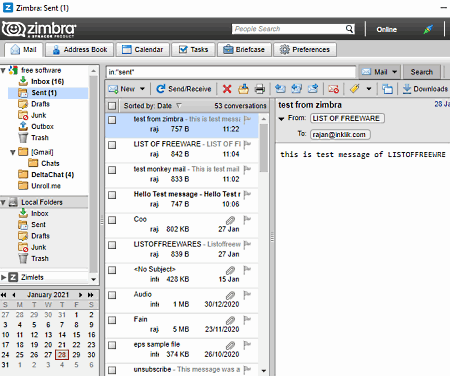The width and height of the screenshot is (450, 376).
Task: Click the Forward icon in toolbar
Action: click(313, 89)
